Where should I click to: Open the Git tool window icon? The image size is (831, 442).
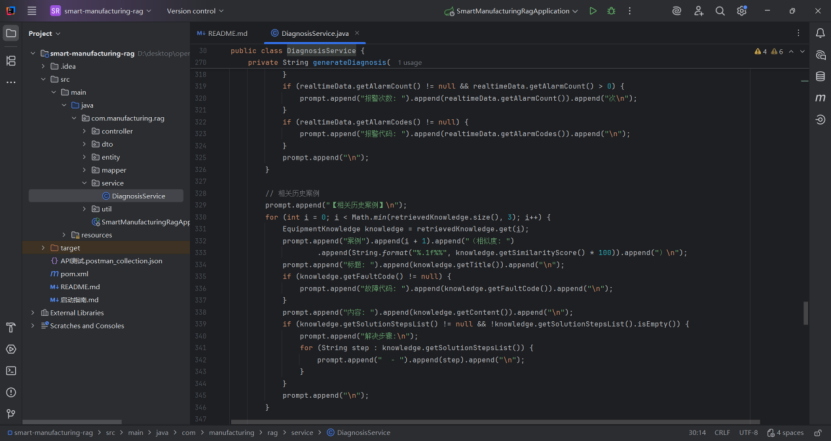[x=11, y=414]
